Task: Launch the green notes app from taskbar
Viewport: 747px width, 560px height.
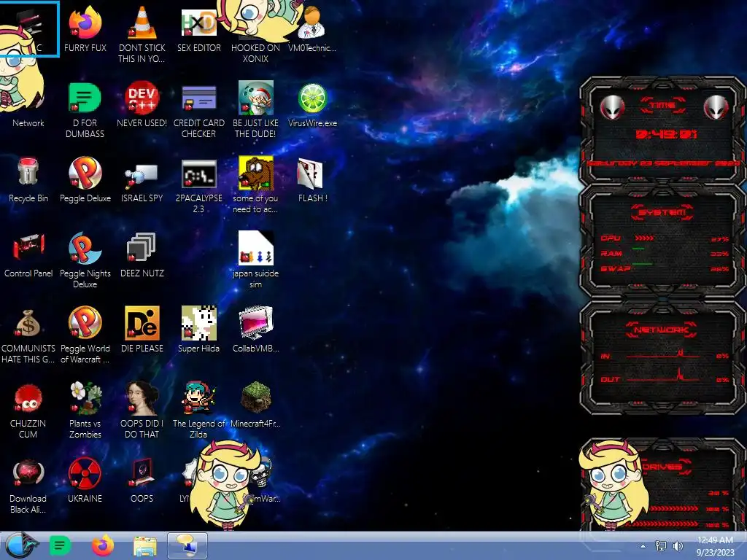Action: [x=60, y=545]
